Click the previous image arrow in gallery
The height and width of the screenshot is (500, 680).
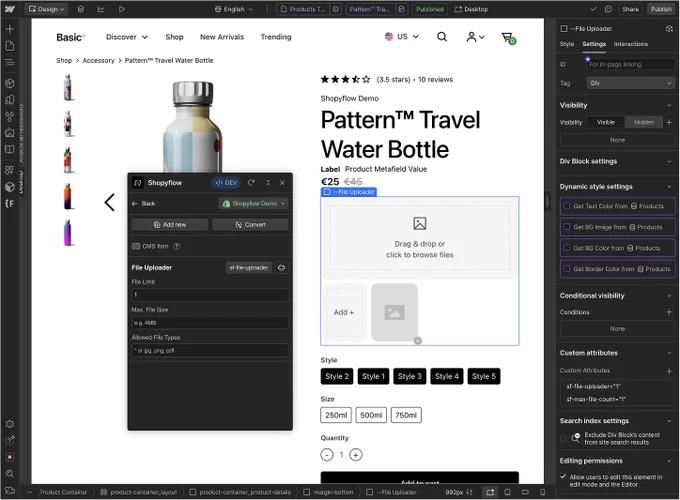(x=109, y=203)
